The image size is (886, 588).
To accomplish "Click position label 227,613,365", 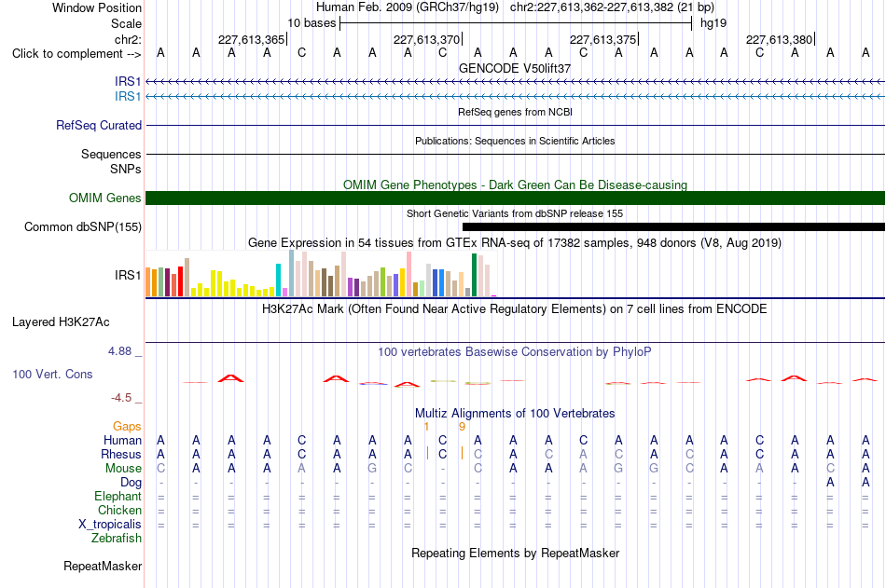I will pyautogui.click(x=252, y=39).
